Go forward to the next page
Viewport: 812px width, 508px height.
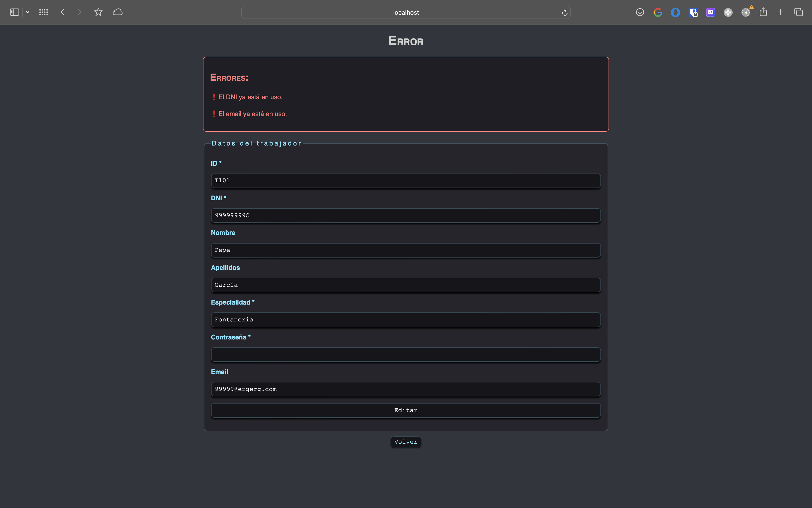pos(79,12)
